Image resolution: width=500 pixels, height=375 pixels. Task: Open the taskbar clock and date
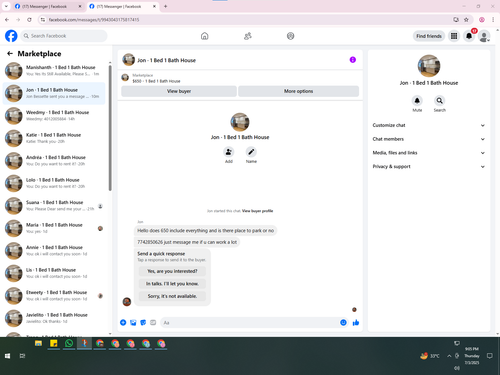click(x=472, y=356)
